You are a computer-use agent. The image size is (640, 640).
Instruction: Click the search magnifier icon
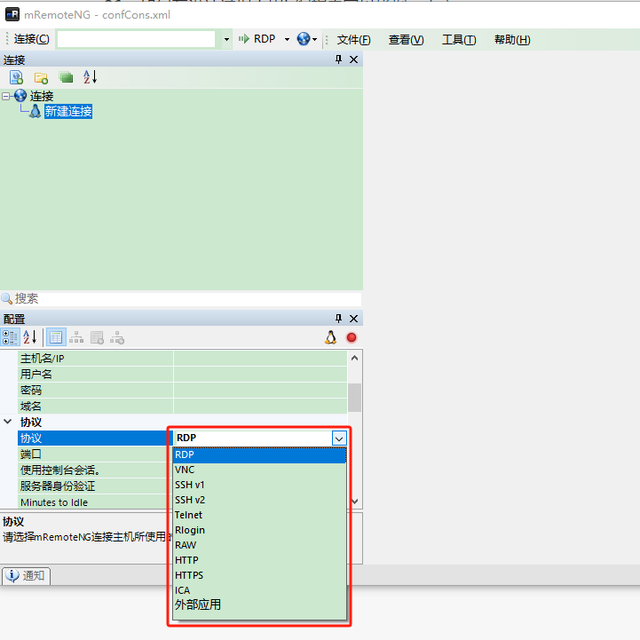(7, 298)
